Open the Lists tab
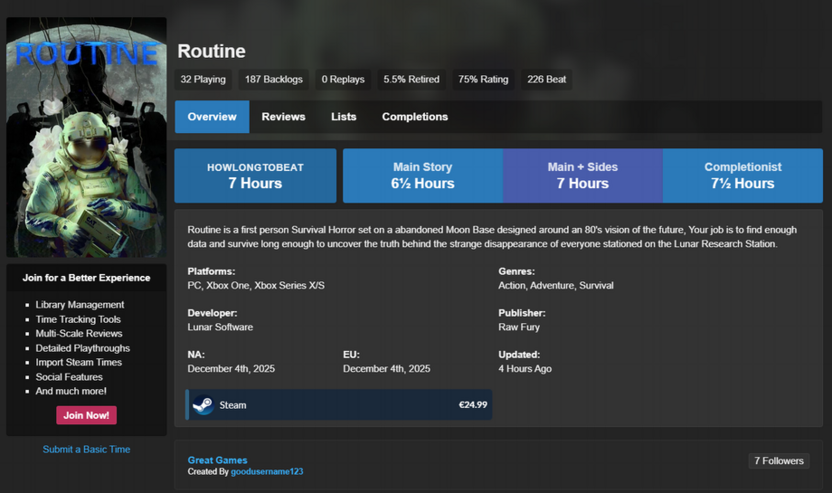The width and height of the screenshot is (832, 493). [x=343, y=117]
